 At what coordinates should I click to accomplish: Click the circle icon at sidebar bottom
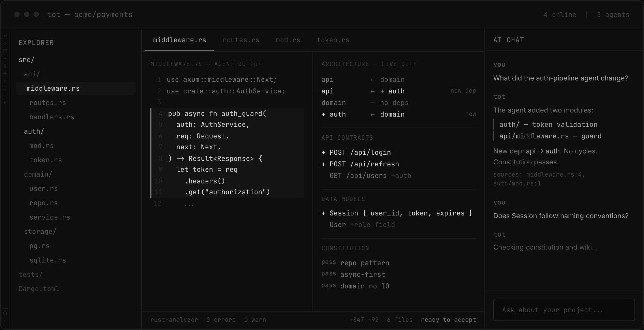[5, 313]
